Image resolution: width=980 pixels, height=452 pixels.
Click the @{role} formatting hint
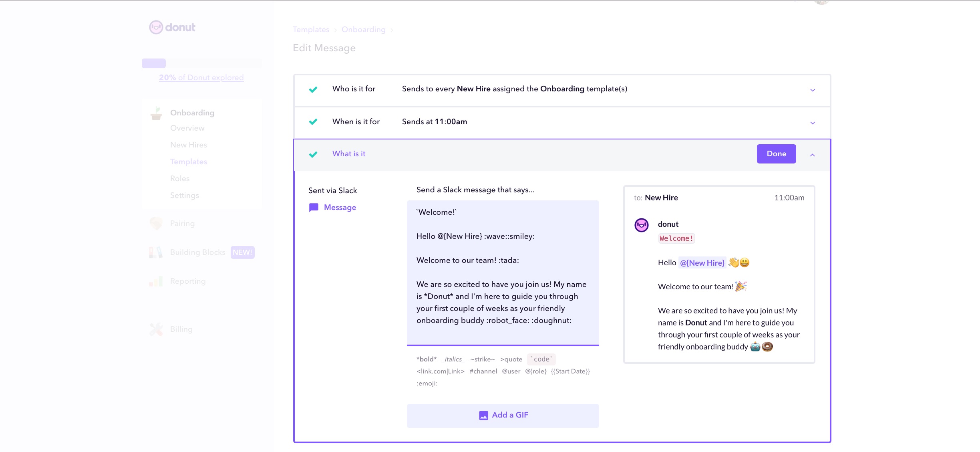pos(536,371)
